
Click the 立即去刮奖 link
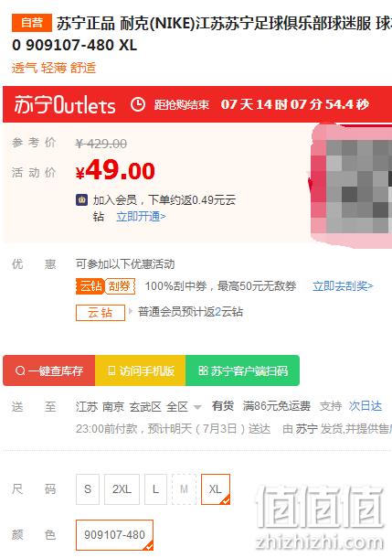click(x=343, y=286)
